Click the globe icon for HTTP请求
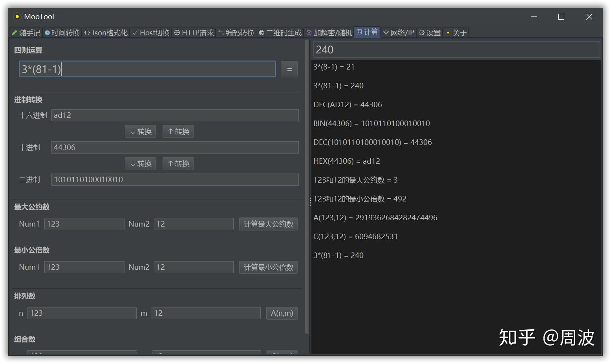Image resolution: width=611 pixels, height=364 pixels. 194,33
